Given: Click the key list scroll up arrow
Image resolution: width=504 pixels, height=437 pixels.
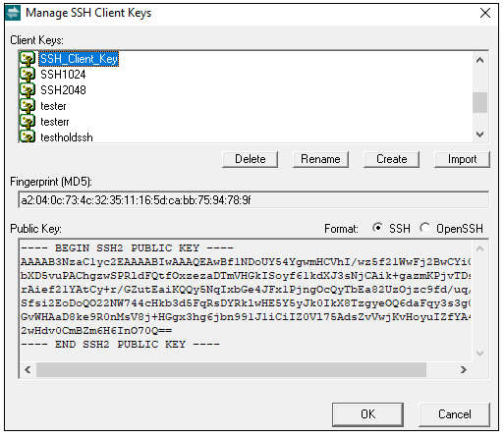Looking at the screenshot, I should coord(480,60).
